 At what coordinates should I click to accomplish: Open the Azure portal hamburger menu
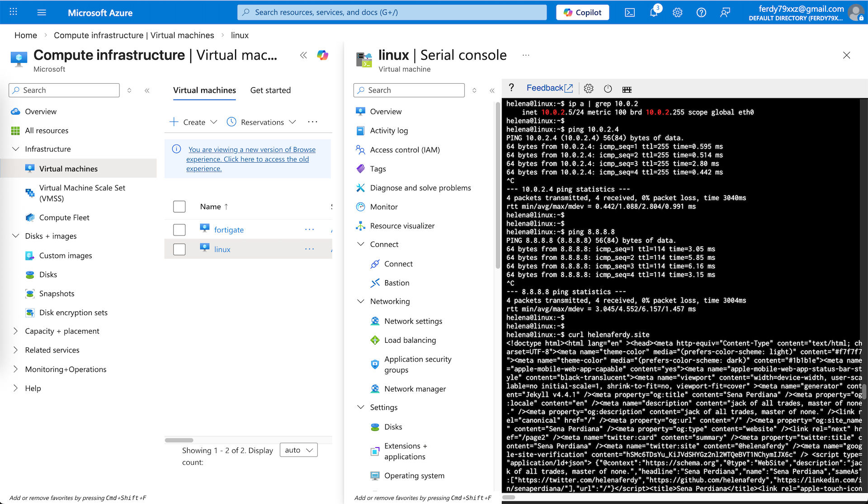(42, 13)
